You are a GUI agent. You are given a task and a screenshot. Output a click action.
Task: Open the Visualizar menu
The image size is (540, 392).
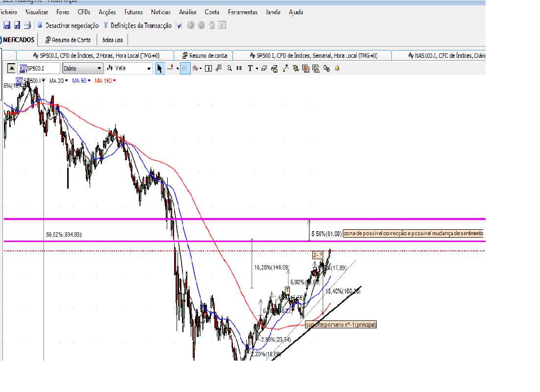[x=37, y=12]
